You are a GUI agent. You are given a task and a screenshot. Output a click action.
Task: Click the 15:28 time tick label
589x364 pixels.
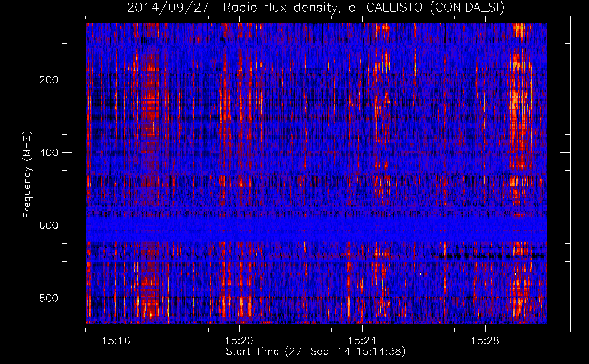485,341
